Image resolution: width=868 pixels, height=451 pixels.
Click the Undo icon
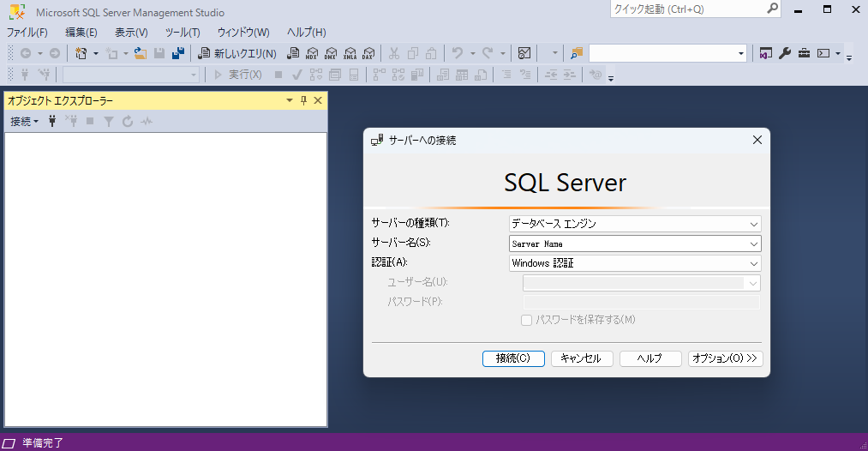tap(458, 53)
